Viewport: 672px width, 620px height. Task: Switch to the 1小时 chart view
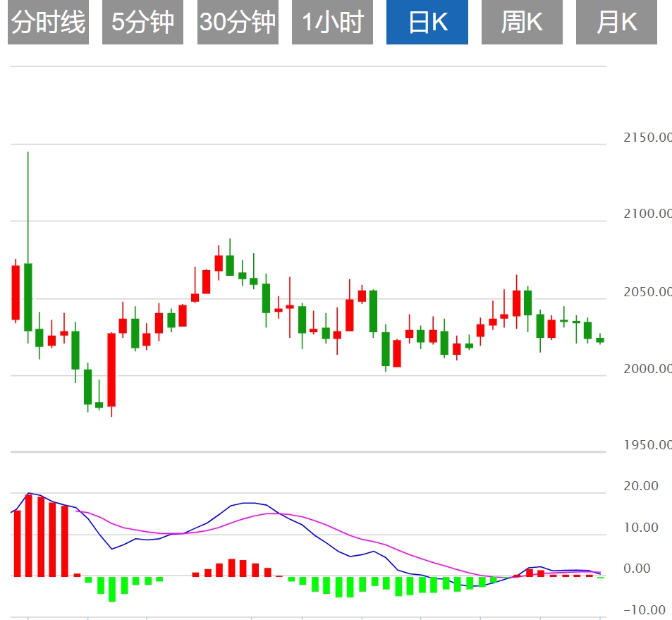tap(332, 23)
